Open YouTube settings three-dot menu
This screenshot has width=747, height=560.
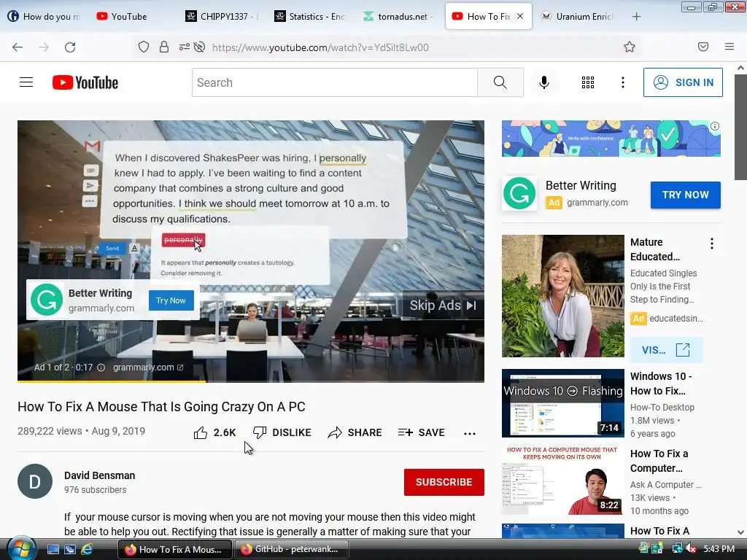click(623, 82)
